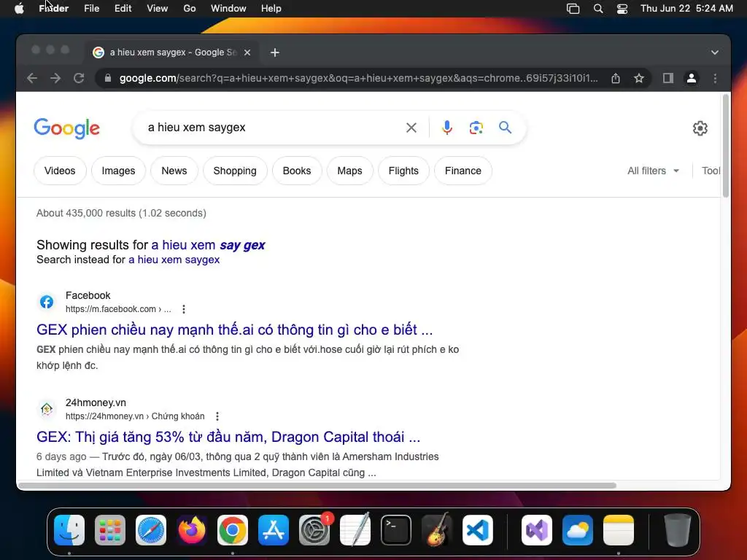Click the blue magnifier search button
This screenshot has width=747, height=560.
(x=505, y=127)
